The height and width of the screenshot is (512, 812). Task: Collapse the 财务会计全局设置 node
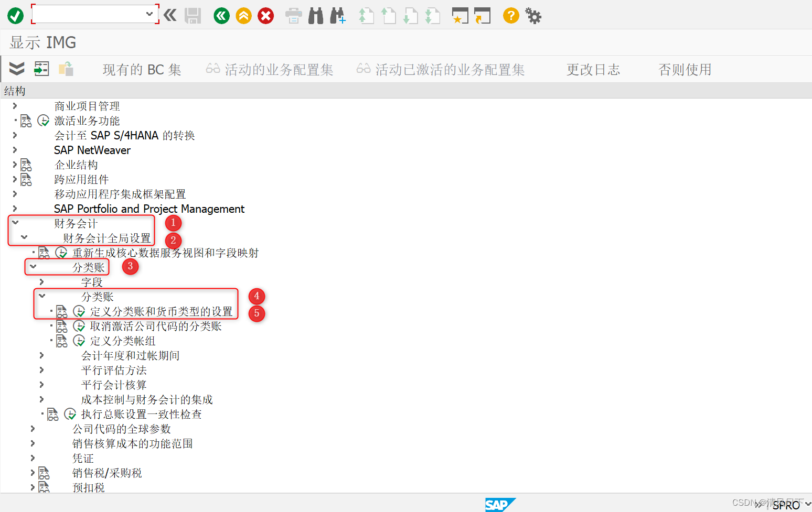[x=24, y=237]
